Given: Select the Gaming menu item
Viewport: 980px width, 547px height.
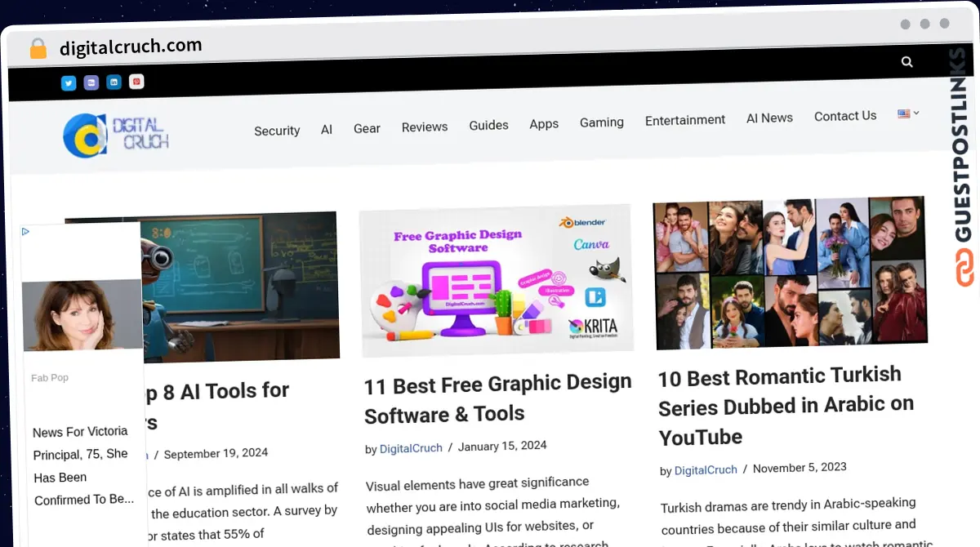Looking at the screenshot, I should point(602,122).
